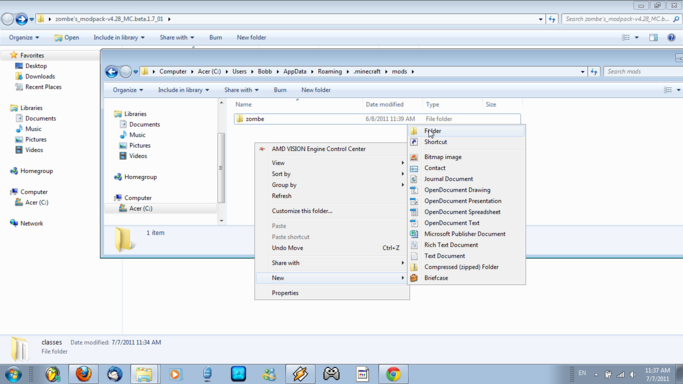Open Google Chrome from the taskbar
Screen dimensions: 683x384
point(393,374)
